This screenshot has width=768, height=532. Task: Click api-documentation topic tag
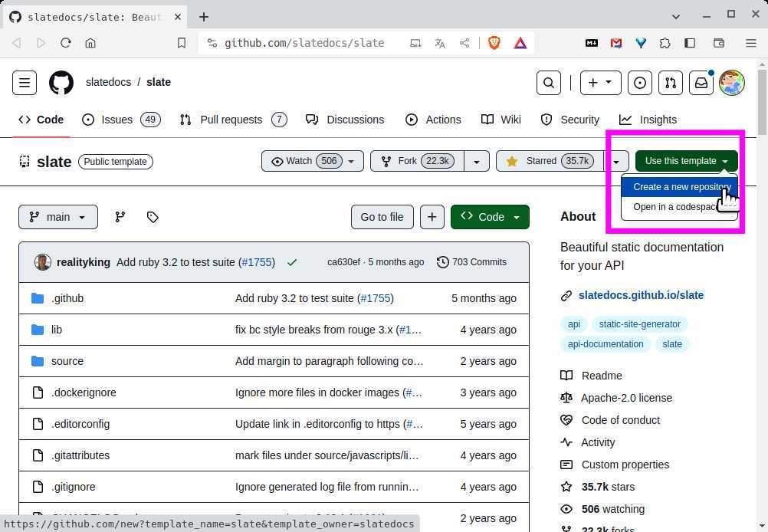[606, 344]
